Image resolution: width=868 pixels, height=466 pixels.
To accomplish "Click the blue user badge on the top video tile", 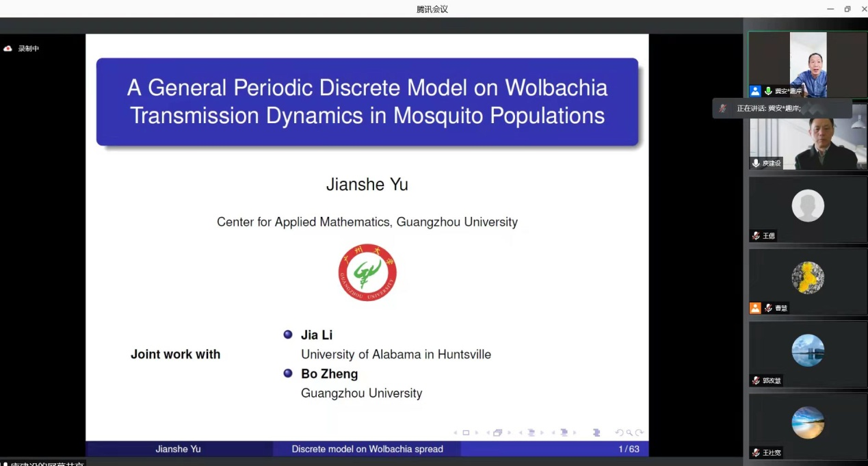I will click(755, 91).
